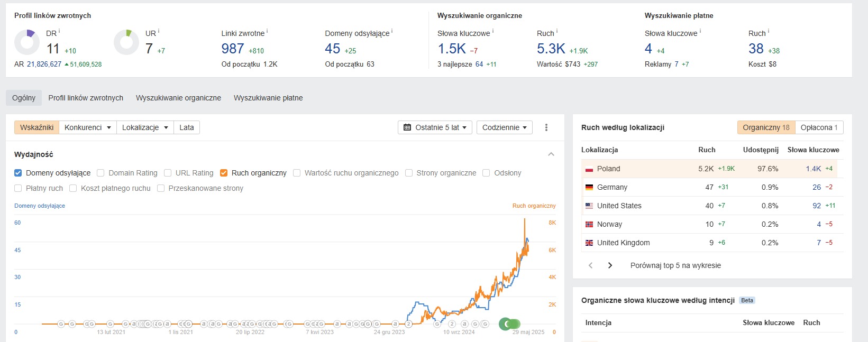Select the Ogólny tab
The width and height of the screenshot is (868, 342).
pyautogui.click(x=24, y=98)
